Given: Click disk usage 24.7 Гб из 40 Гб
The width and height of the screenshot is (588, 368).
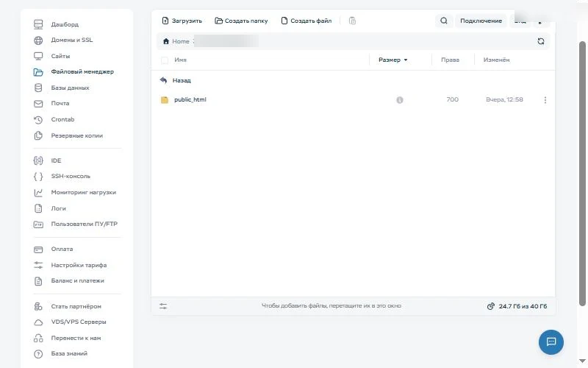Looking at the screenshot, I should pos(517,306).
